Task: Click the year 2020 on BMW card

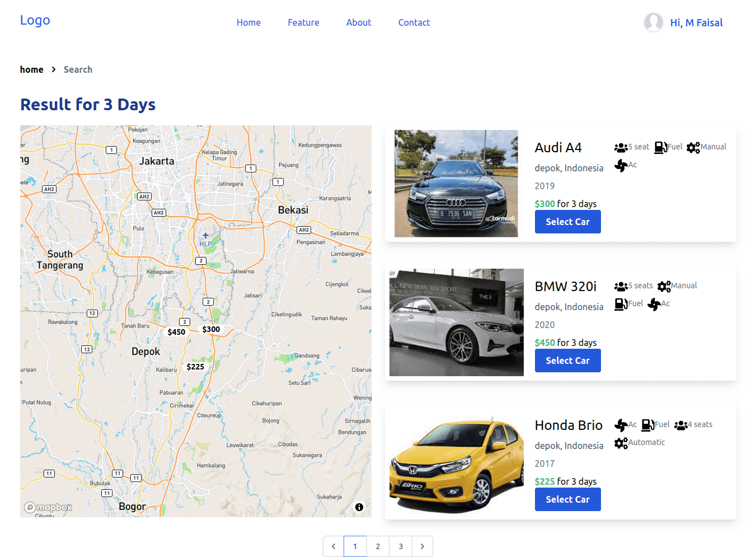Action: click(544, 325)
